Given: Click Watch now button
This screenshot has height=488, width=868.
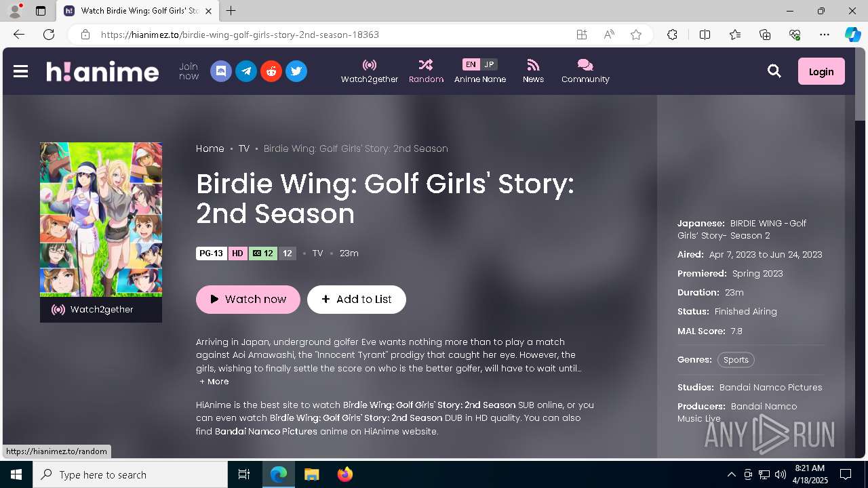Looking at the screenshot, I should coord(248,299).
